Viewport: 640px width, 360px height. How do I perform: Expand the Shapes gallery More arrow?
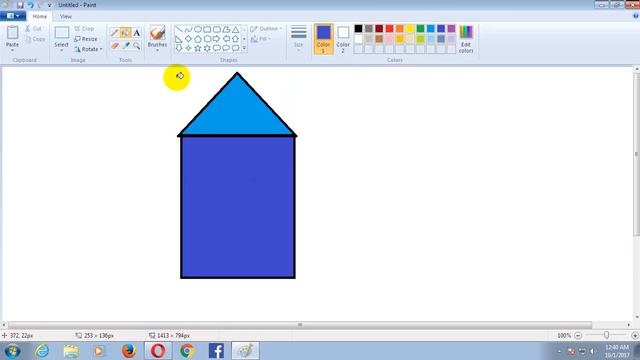tap(244, 48)
